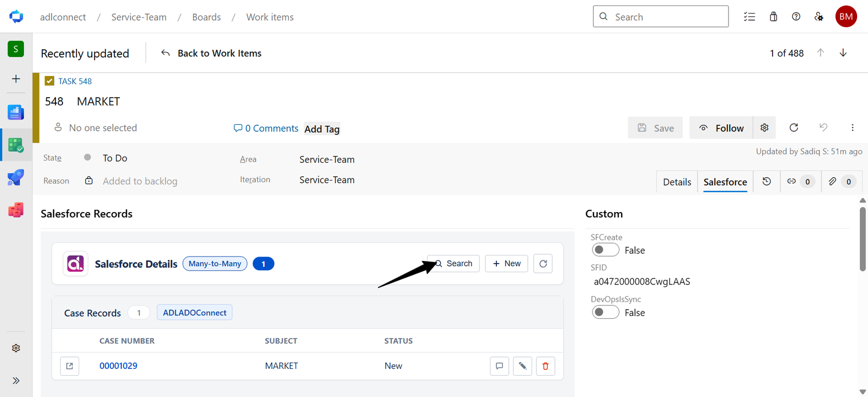868x397 pixels.
Task: Go to next work item with down arrow
Action: tap(843, 53)
